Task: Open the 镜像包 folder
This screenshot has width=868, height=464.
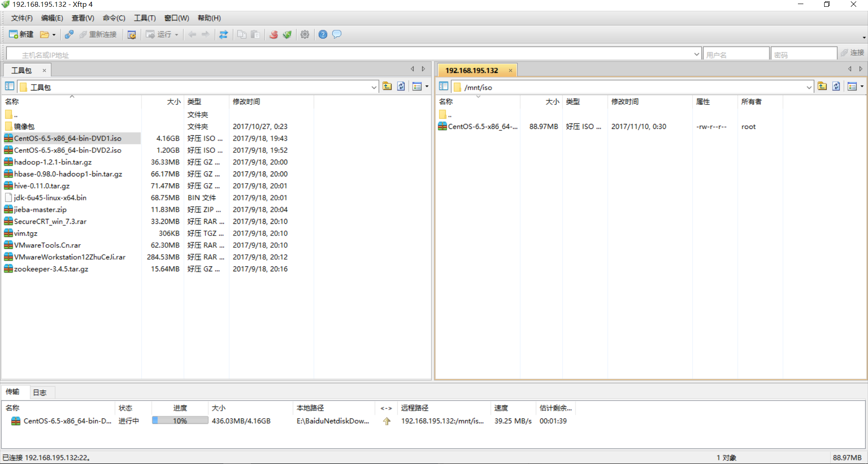Action: pos(24,126)
